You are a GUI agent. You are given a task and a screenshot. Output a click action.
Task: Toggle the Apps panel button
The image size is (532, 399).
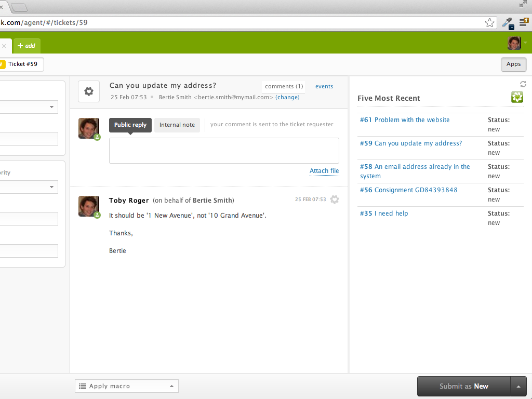[x=513, y=64]
